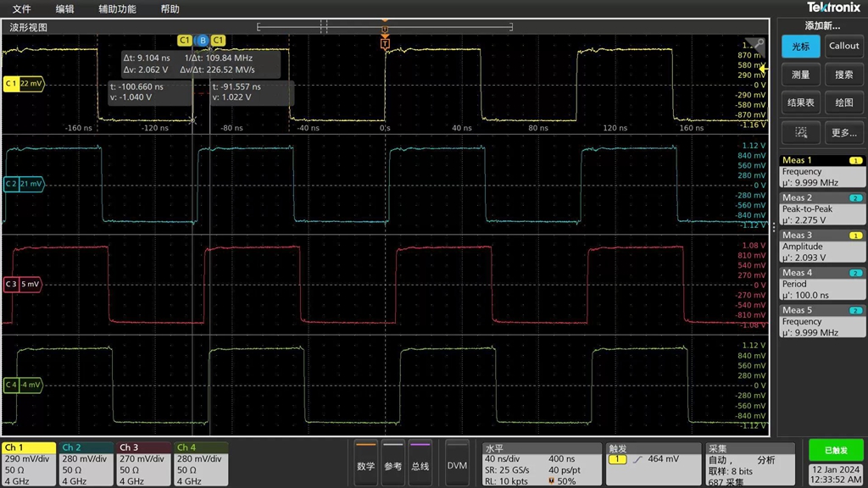Select the Meas 2 Peak-to-Peak badge
Image resolution: width=868 pixels, height=488 pixels.
(x=821, y=208)
